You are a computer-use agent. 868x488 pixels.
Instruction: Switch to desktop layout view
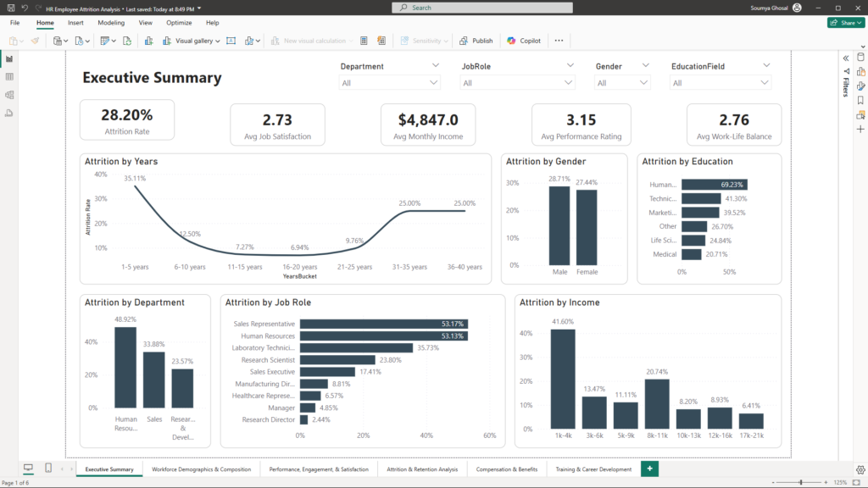28,469
